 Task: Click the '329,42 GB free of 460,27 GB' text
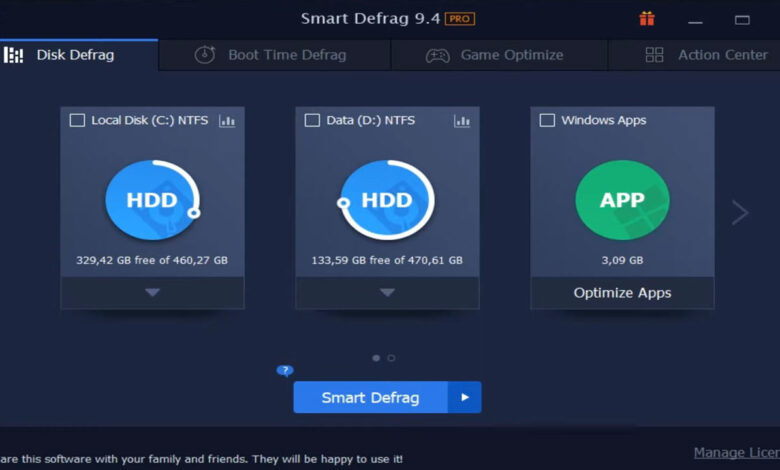pyautogui.click(x=152, y=260)
